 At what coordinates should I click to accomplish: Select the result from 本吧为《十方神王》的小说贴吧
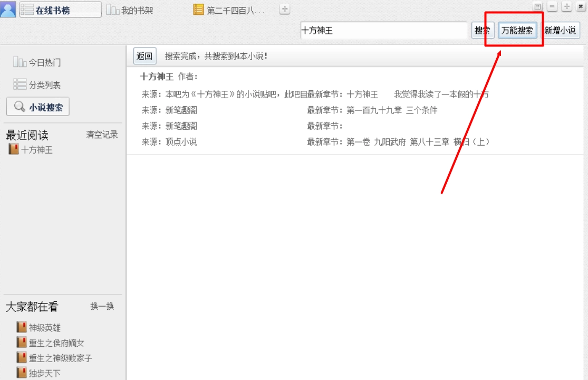pos(315,94)
